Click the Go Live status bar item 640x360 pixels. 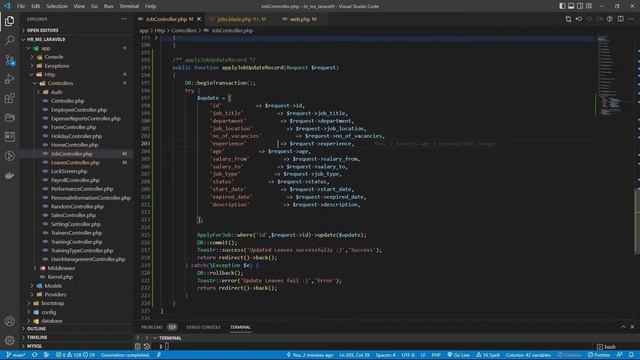point(459,355)
